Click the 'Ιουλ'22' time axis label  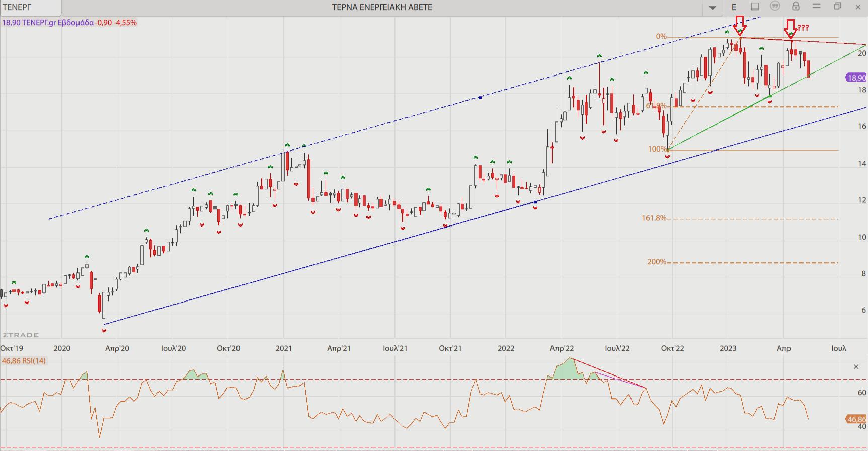[x=617, y=348]
